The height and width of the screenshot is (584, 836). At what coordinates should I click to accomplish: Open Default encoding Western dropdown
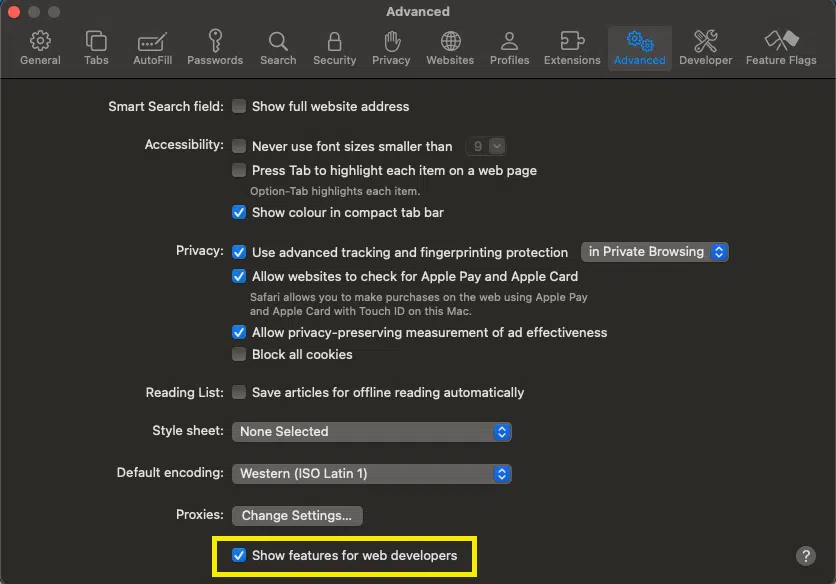coord(372,473)
